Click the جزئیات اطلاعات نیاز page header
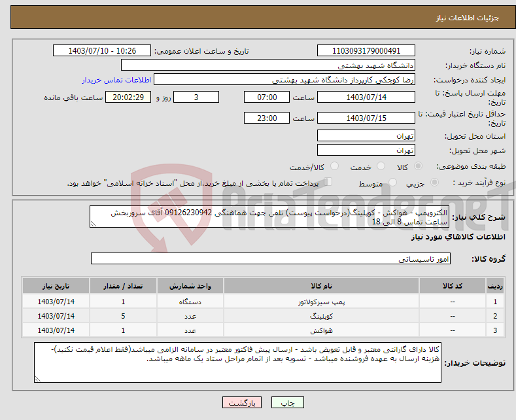Viewport: 516px width, 420px height. 468,18
